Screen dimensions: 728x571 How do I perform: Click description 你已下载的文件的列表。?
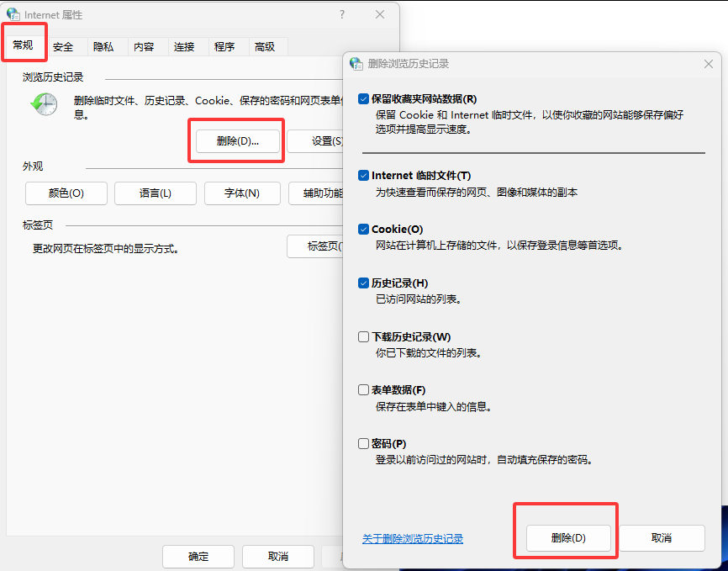coord(429,353)
